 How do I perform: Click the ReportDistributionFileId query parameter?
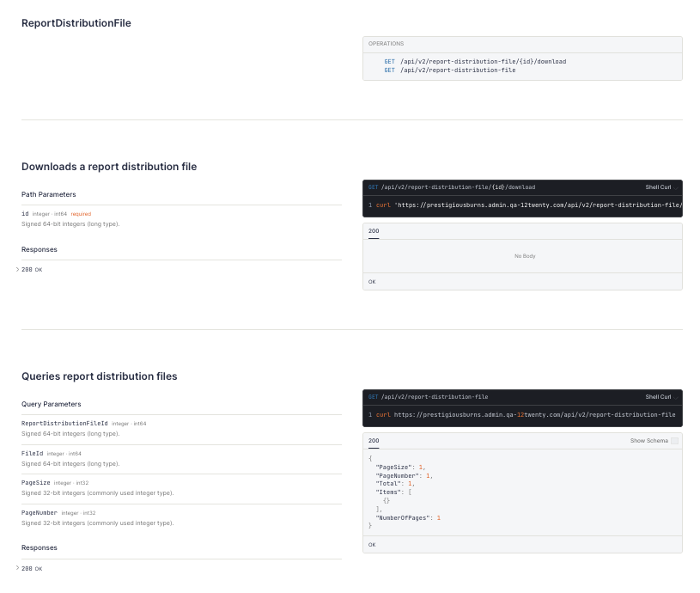[64, 424]
